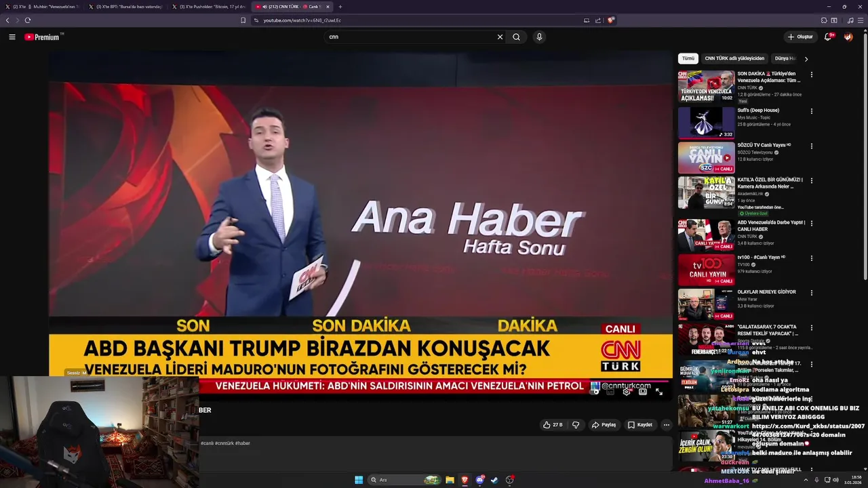Open 'tv100 - #Canlı Yayın' title link
The width and height of the screenshot is (868, 488).
pyautogui.click(x=761, y=258)
